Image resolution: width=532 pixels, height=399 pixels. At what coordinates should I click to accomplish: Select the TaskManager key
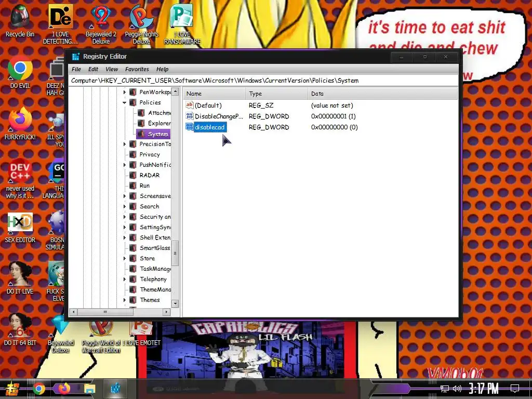tap(150, 269)
